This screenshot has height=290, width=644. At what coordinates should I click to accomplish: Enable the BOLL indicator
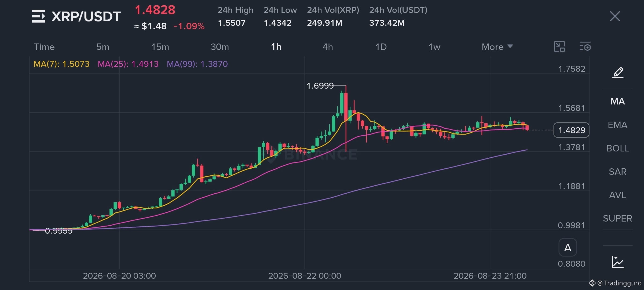tap(617, 148)
